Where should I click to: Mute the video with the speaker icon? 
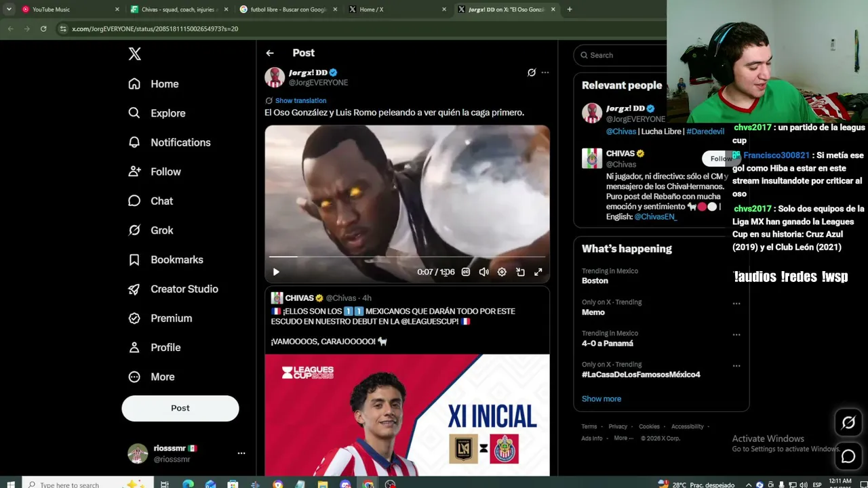484,272
